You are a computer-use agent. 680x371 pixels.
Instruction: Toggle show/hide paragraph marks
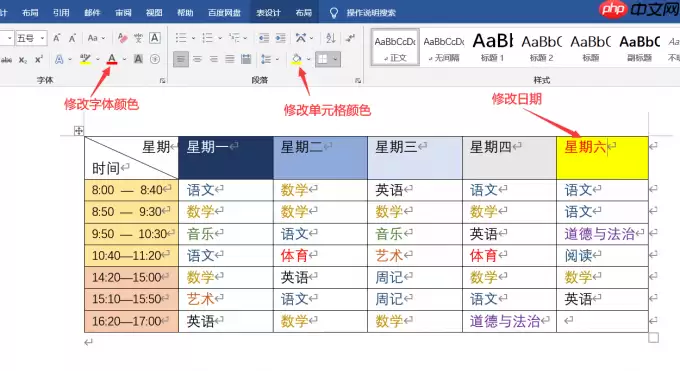[x=350, y=38]
